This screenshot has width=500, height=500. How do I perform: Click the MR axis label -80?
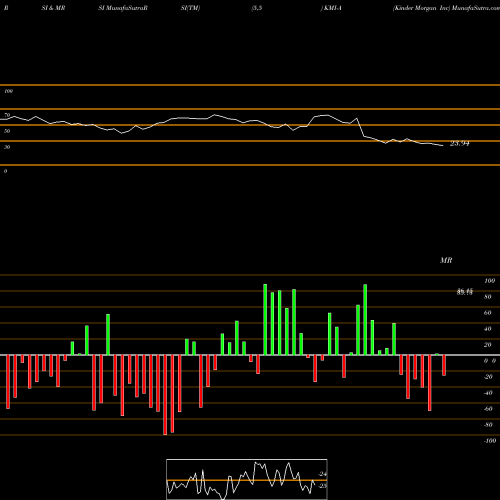click(488, 425)
